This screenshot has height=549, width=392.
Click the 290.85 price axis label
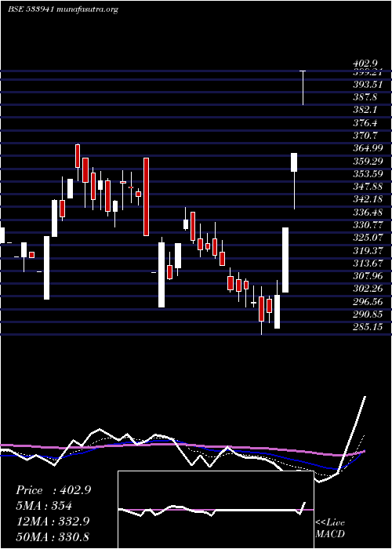368,314
